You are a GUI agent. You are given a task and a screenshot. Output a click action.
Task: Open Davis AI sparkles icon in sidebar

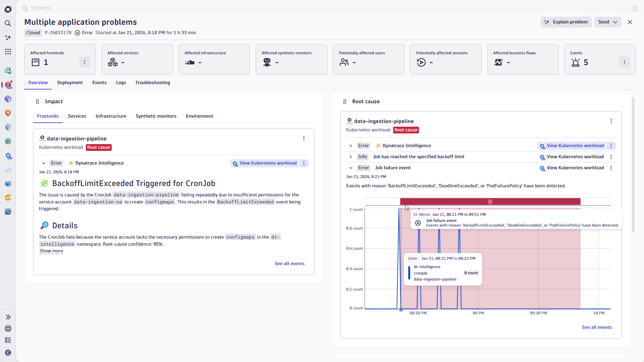tap(8, 38)
